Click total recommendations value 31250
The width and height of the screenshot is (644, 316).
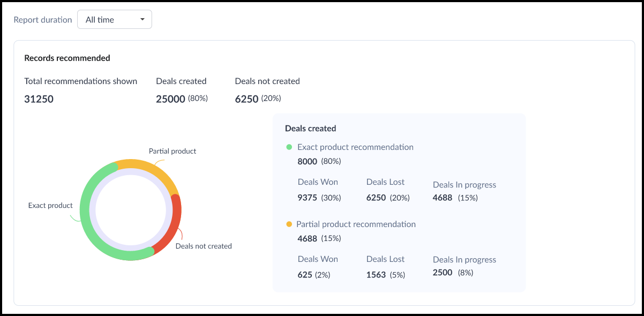(39, 99)
